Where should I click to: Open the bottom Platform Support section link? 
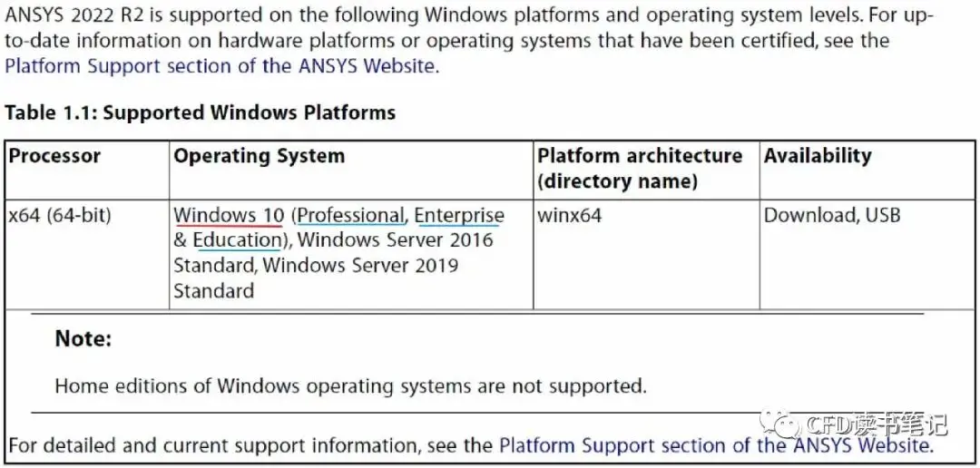click(x=712, y=445)
